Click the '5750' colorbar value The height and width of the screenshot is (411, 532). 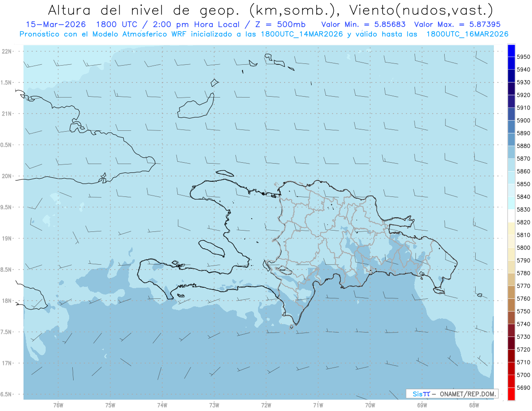tap(524, 311)
